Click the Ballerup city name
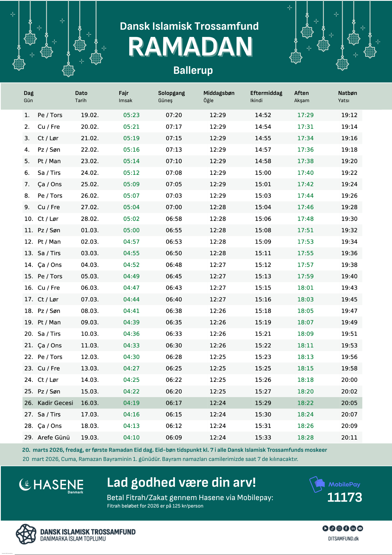The image size is (392, 555). pos(193,70)
